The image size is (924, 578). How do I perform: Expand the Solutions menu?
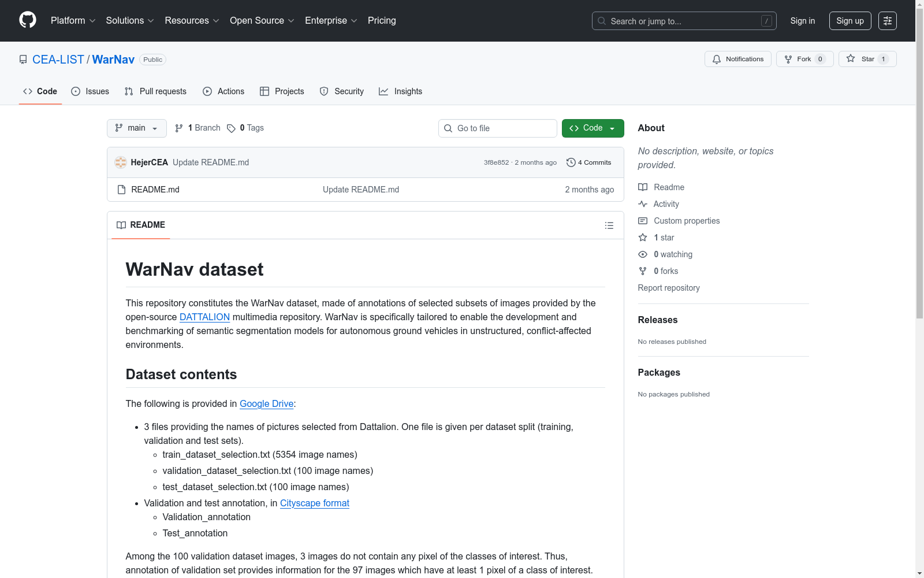(x=130, y=21)
